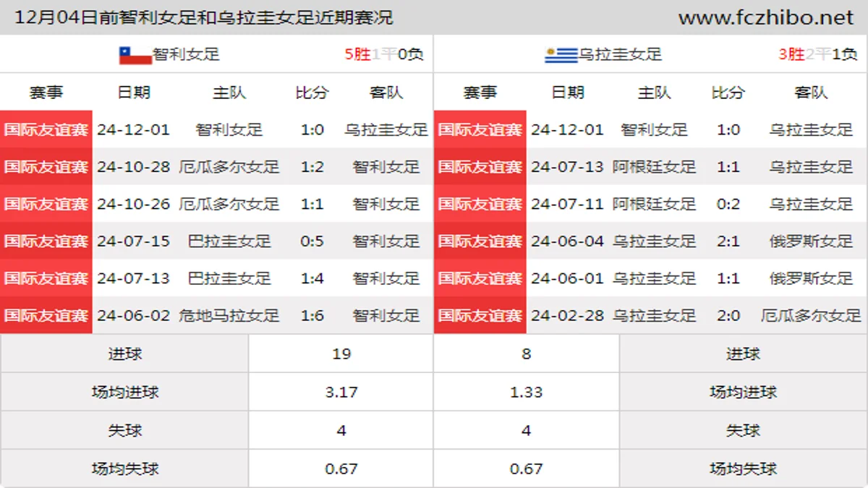Viewport: 868px width, 488px height.
Task: Select goals total 8
Action: (x=526, y=354)
